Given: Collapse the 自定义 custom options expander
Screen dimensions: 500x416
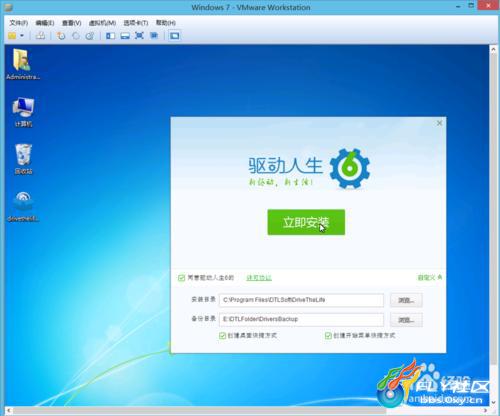Looking at the screenshot, I should [430, 277].
